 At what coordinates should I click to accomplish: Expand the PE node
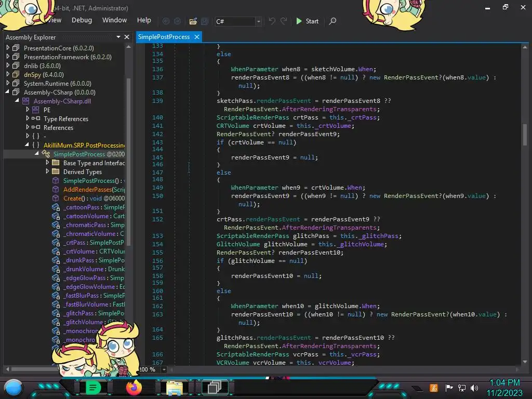click(x=28, y=110)
